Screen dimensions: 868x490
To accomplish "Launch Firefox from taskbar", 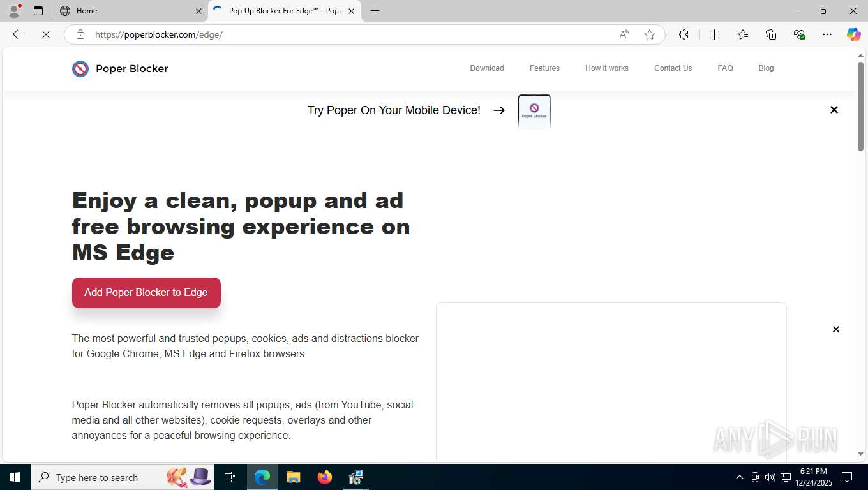I will point(325,477).
